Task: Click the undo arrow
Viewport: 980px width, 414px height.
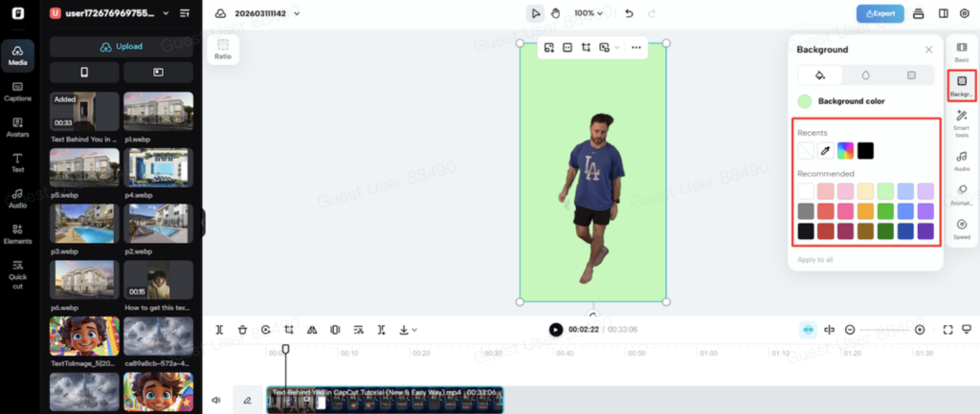Action: tap(629, 13)
